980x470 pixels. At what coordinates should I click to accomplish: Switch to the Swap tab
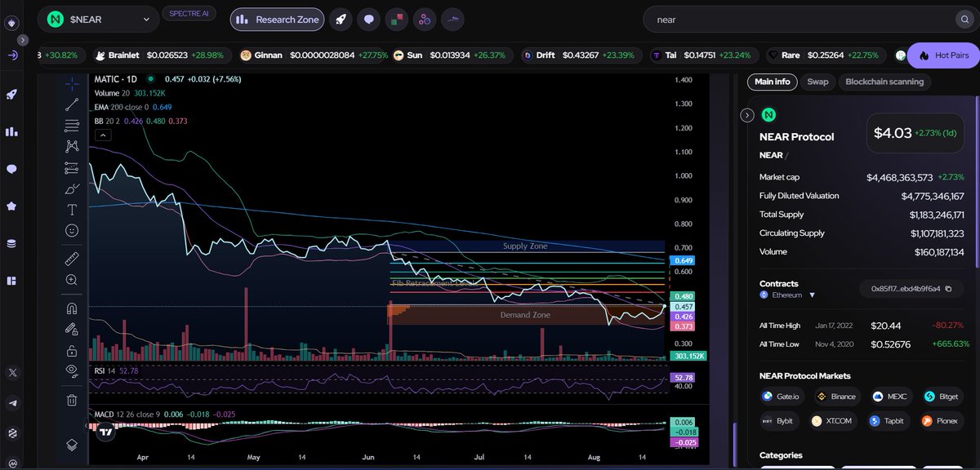(x=817, y=82)
